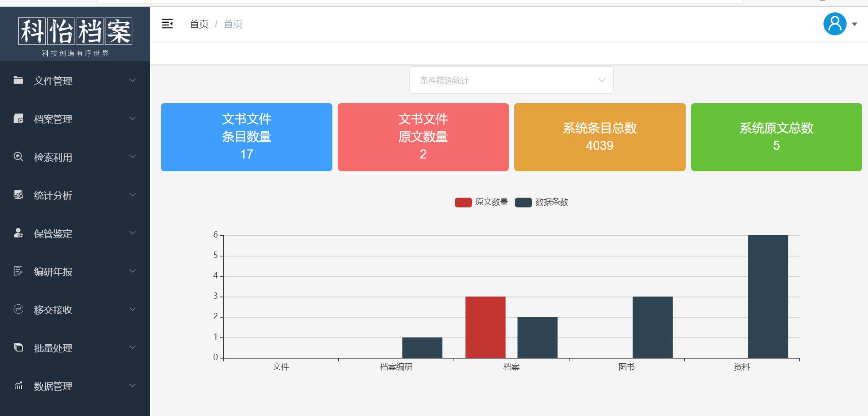Viewport: 868px width, 416px height.
Task: Select the 检索利用 menu item
Action: [x=53, y=157]
